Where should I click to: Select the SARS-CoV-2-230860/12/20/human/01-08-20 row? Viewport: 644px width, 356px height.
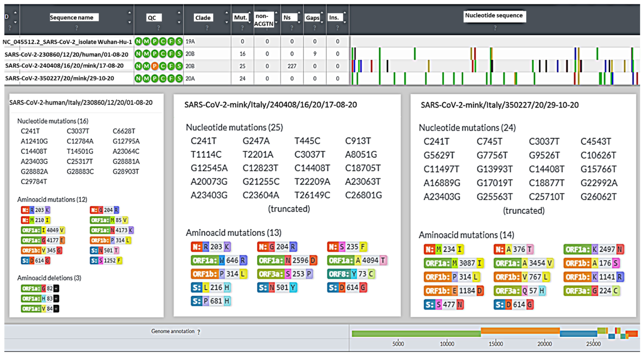pos(67,54)
